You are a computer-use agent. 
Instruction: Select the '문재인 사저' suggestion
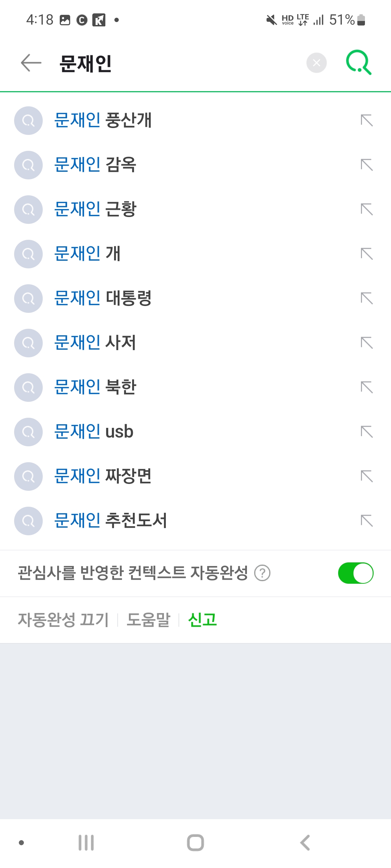pos(95,343)
